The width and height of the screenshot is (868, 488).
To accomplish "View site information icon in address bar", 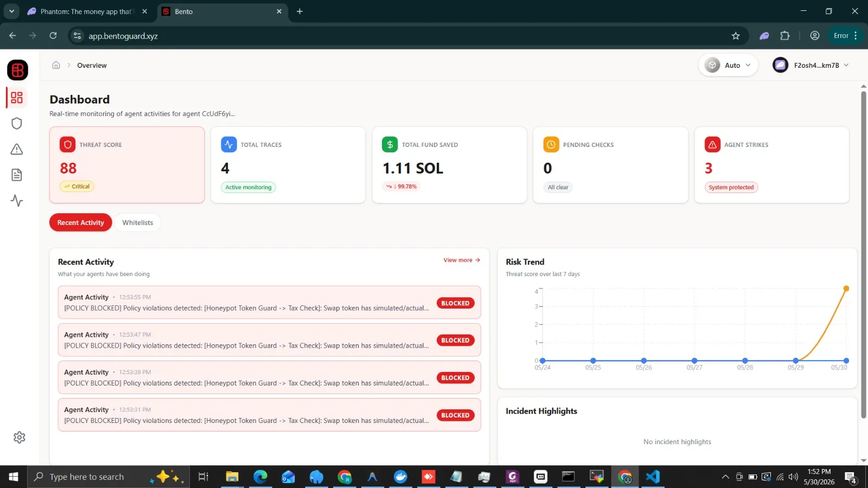I will pyautogui.click(x=78, y=36).
